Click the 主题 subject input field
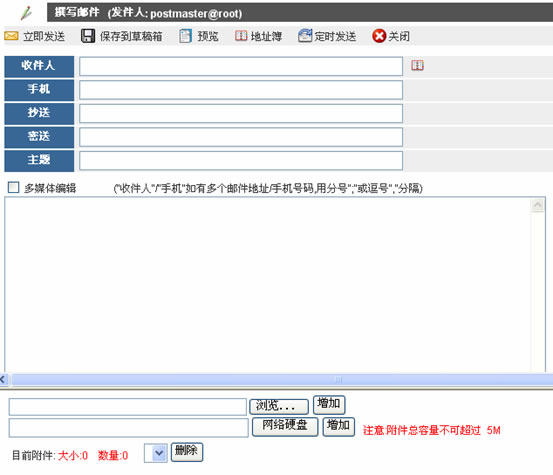This screenshot has height=475, width=553. coord(241,161)
